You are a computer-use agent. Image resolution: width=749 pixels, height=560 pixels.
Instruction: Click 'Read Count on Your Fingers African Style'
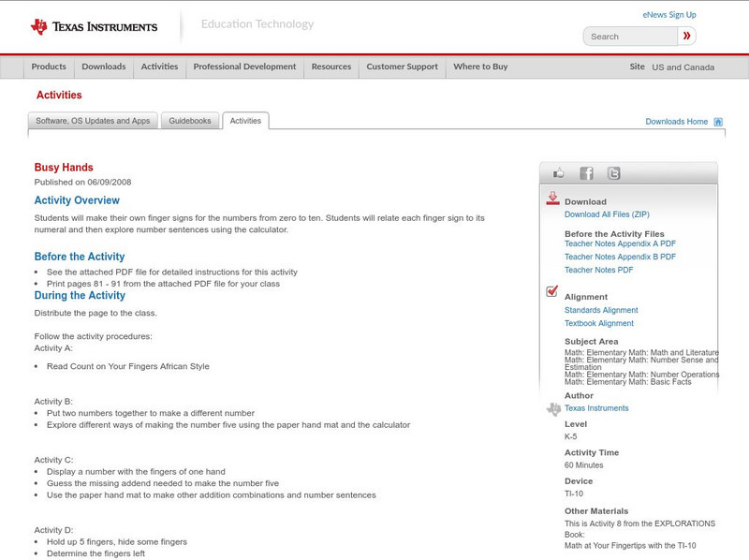128,366
